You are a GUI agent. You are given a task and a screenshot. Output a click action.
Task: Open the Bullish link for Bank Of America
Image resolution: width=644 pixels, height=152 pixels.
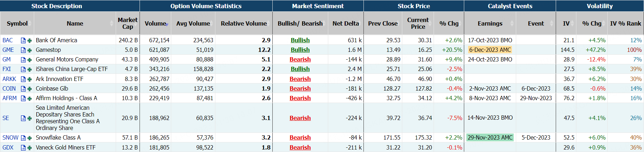pos(300,40)
